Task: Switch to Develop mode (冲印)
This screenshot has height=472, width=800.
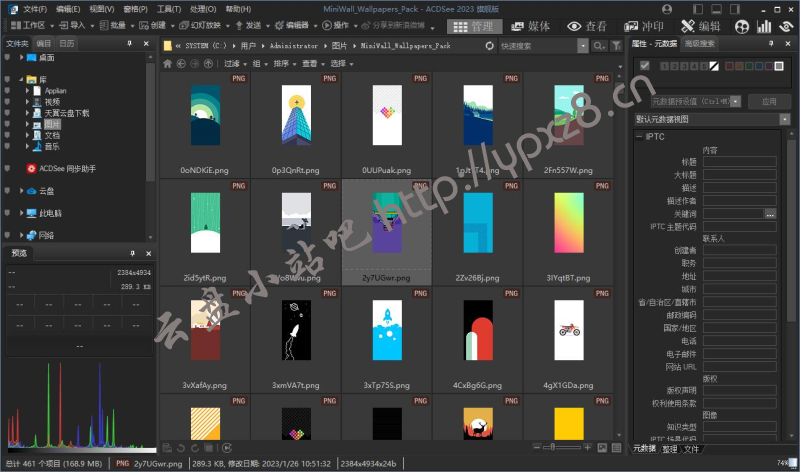Action: click(x=644, y=27)
